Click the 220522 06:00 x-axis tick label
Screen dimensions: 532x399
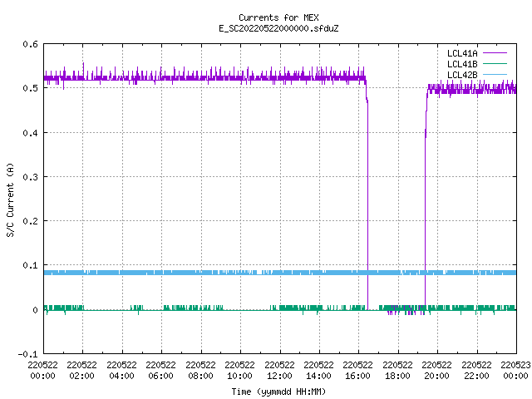point(160,370)
